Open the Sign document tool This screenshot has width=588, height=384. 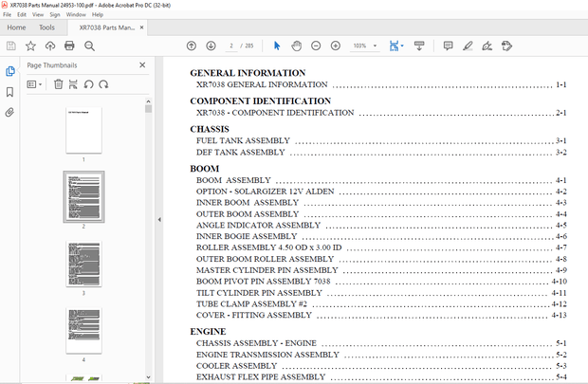(x=487, y=46)
